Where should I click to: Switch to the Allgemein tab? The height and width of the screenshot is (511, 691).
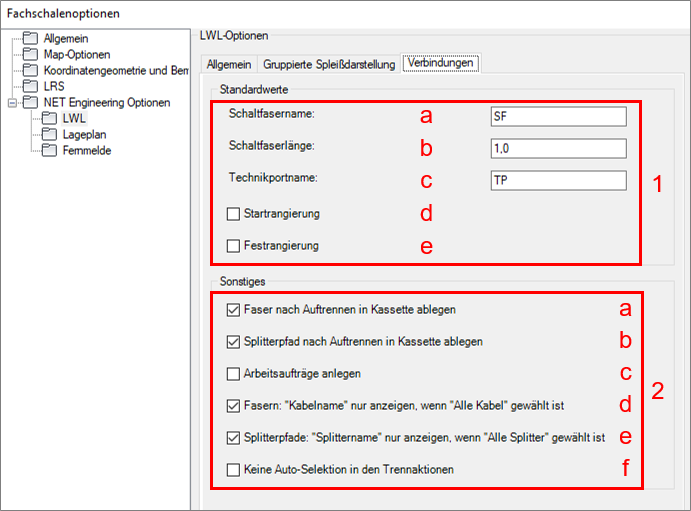(x=228, y=64)
